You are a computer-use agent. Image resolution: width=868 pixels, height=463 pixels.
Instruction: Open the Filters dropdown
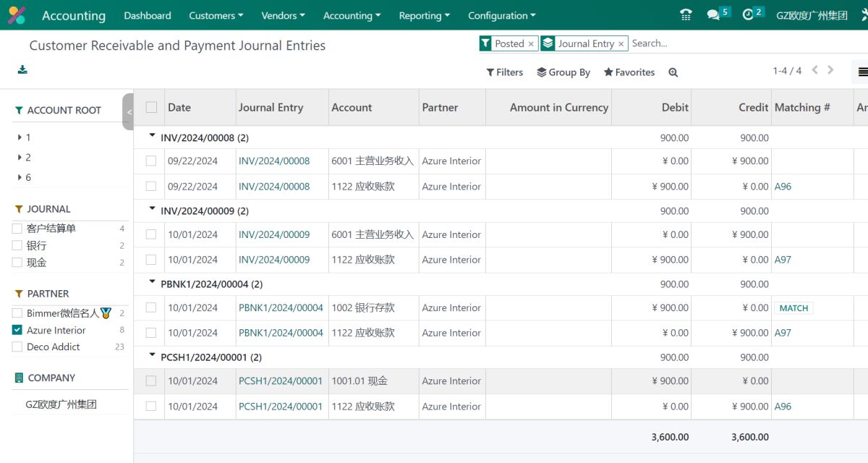point(505,72)
